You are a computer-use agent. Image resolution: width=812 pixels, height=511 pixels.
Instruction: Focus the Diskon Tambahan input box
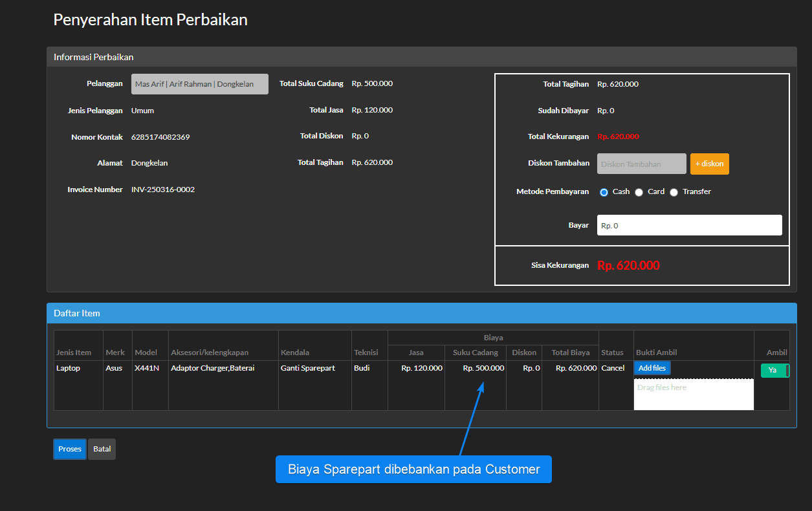641,164
